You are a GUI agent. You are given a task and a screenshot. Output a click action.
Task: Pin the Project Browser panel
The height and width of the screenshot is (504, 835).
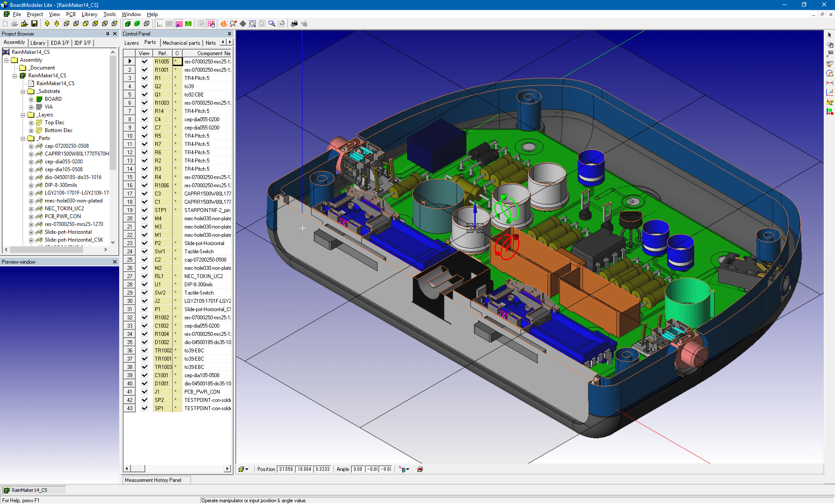tap(107, 34)
